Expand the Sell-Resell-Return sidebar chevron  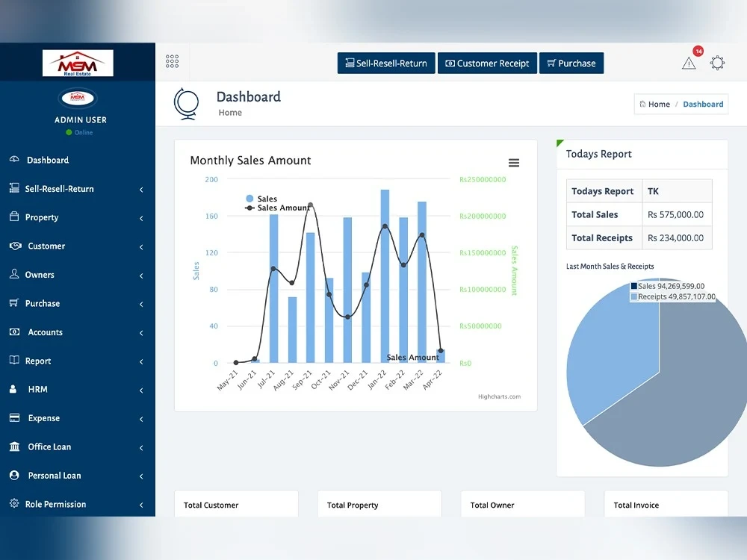click(141, 190)
